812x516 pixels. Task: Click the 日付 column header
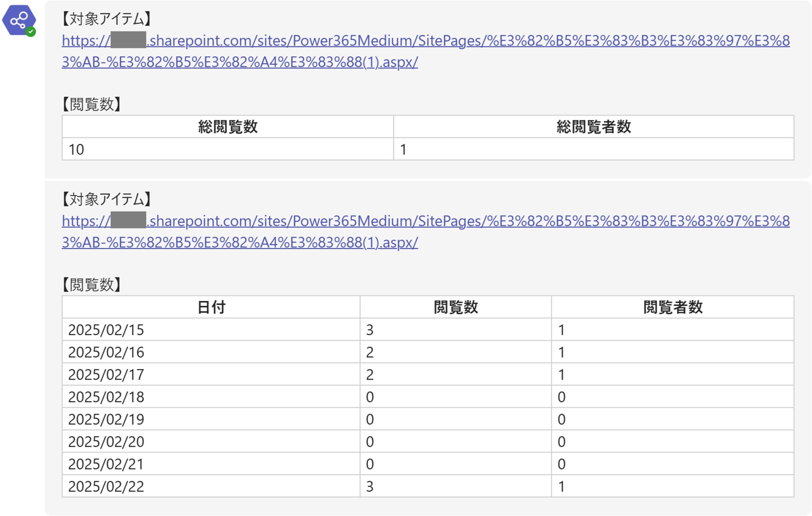pos(211,307)
